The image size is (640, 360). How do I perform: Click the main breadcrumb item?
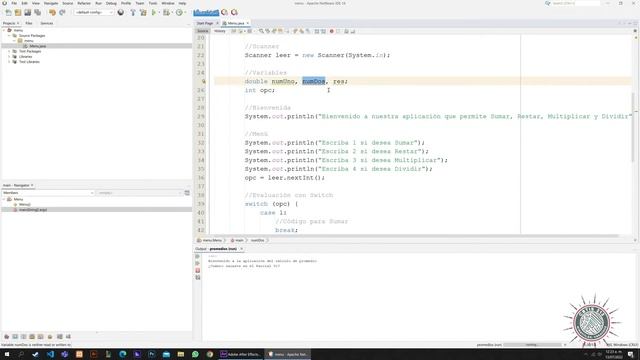click(x=238, y=240)
